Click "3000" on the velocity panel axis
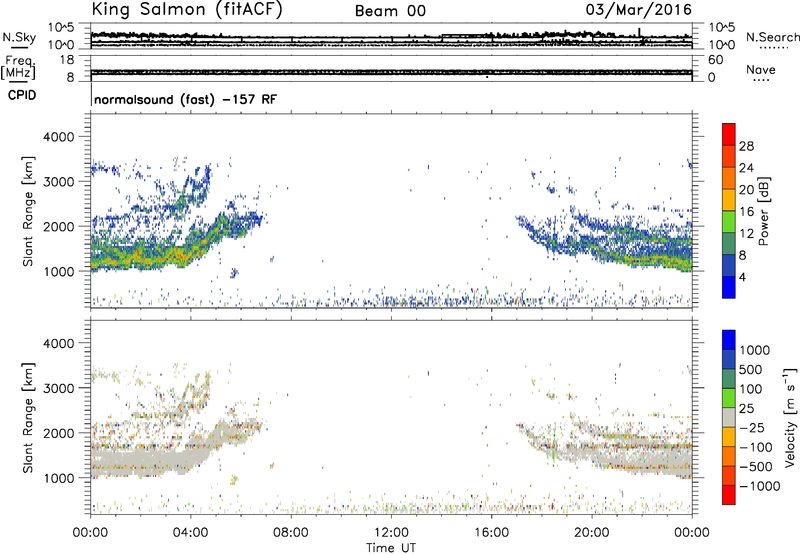This screenshot has height=554, width=800. coord(58,388)
